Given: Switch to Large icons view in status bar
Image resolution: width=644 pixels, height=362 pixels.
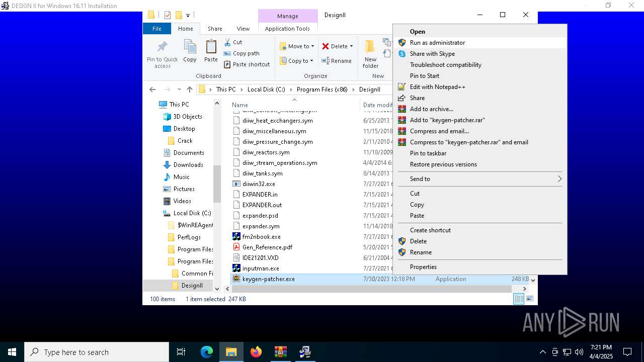Looking at the screenshot, I should pos(529,299).
